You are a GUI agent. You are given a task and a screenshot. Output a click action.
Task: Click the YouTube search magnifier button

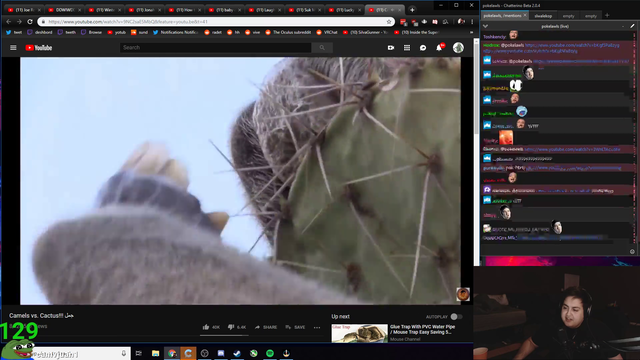click(x=322, y=48)
